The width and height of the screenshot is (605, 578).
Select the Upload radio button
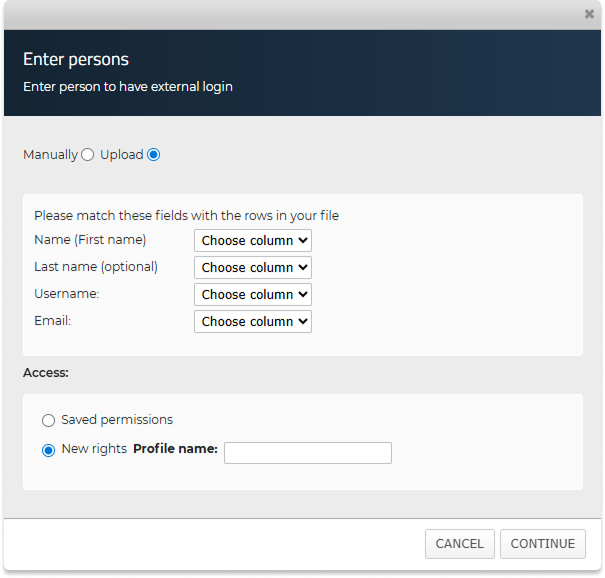coord(153,155)
